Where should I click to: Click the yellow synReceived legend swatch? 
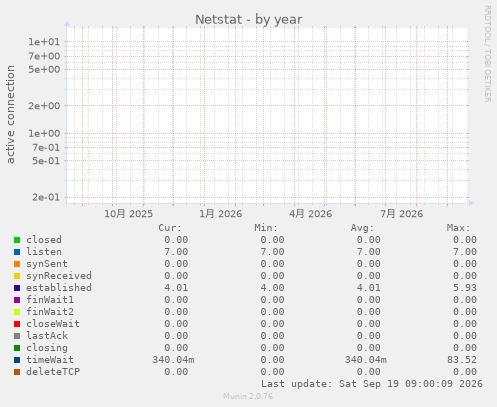pos(17,276)
